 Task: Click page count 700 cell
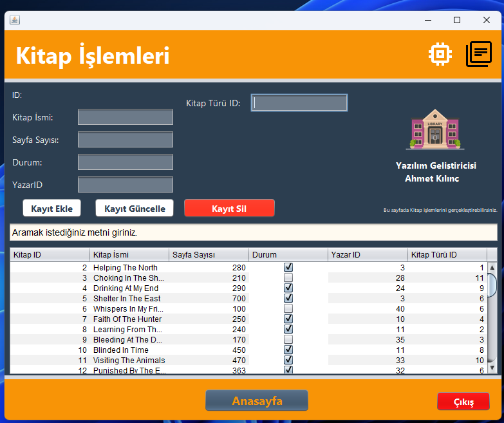point(209,298)
